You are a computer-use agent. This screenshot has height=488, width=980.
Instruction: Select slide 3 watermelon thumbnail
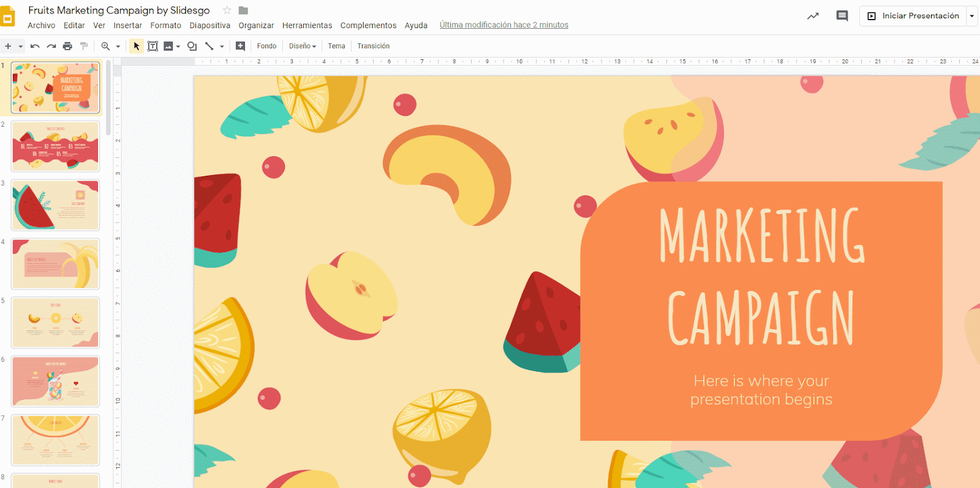(x=55, y=205)
